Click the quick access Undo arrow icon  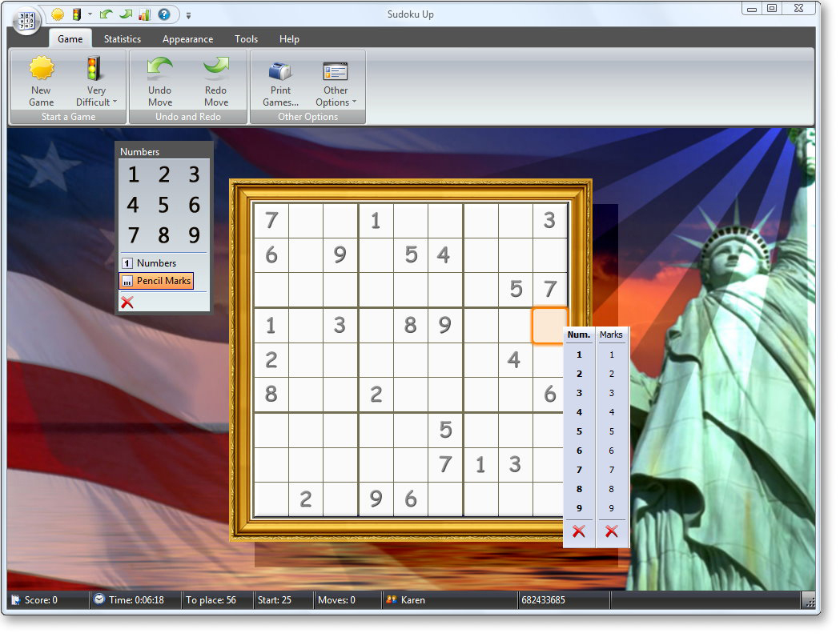pyautogui.click(x=106, y=14)
